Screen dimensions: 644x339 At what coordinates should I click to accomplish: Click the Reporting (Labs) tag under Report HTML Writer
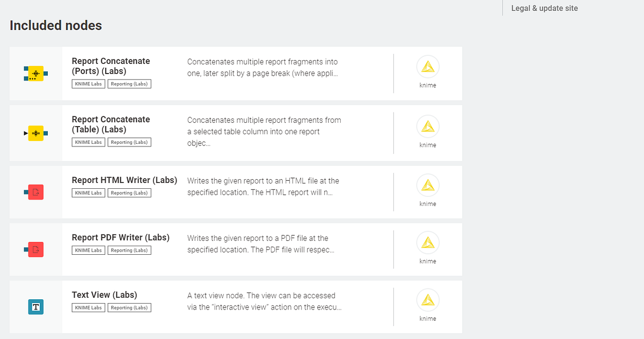pyautogui.click(x=129, y=193)
